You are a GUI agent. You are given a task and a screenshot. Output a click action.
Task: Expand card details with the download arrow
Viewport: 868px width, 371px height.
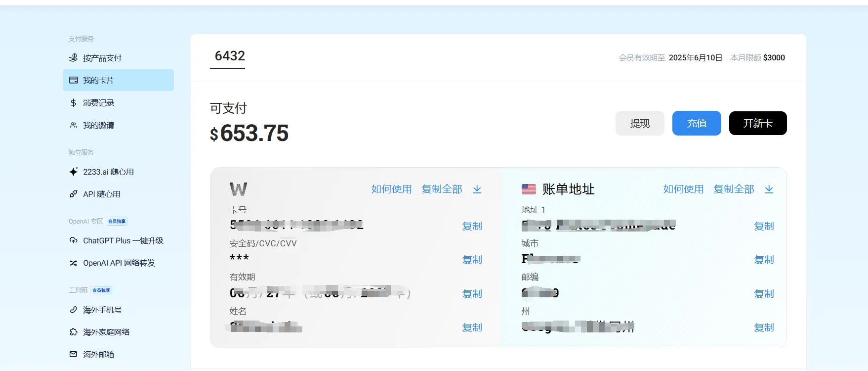pos(477,189)
